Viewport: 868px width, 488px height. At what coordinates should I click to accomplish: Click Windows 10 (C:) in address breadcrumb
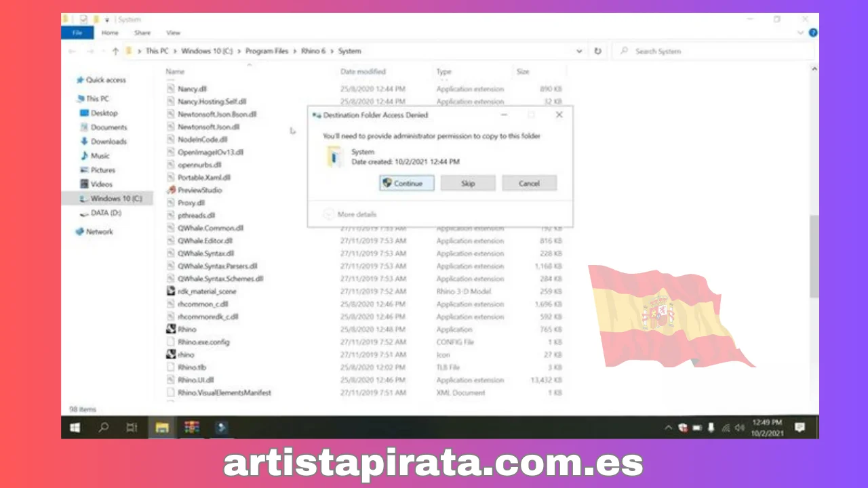(x=207, y=52)
